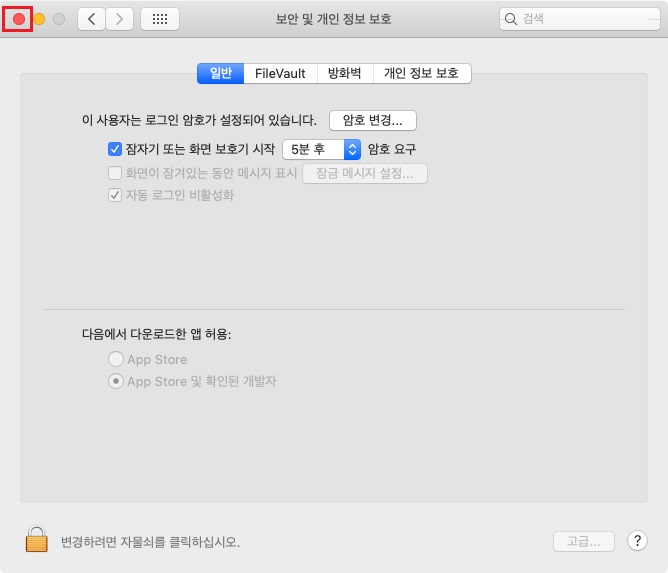668x573 pixels.
Task: Click the 암호 변경... button
Action: coord(373,121)
